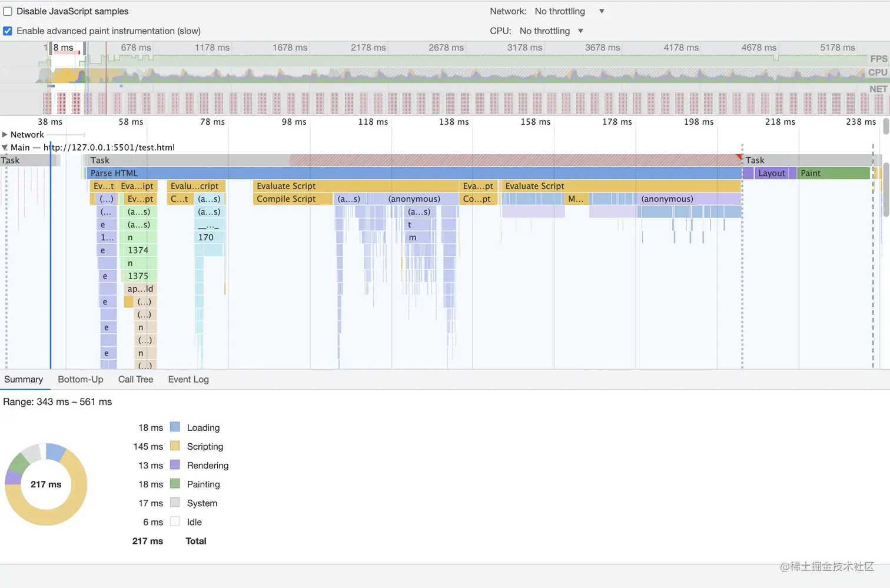Select the 170 call frame
890x588 pixels.
coord(208,237)
